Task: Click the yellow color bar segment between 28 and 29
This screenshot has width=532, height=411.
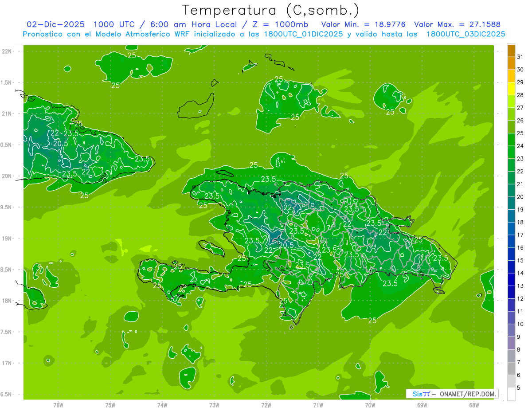Action: click(511, 89)
